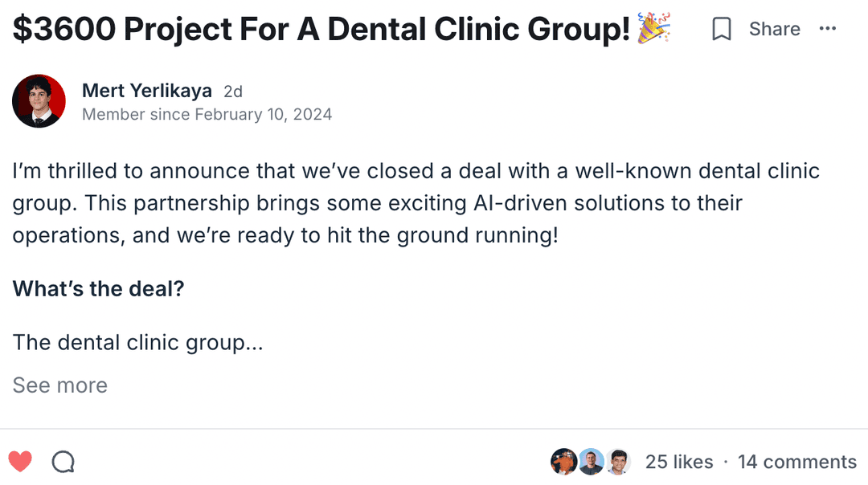Click the first liker avatar in orange
Image resolution: width=868 pixels, height=485 pixels.
click(x=563, y=462)
